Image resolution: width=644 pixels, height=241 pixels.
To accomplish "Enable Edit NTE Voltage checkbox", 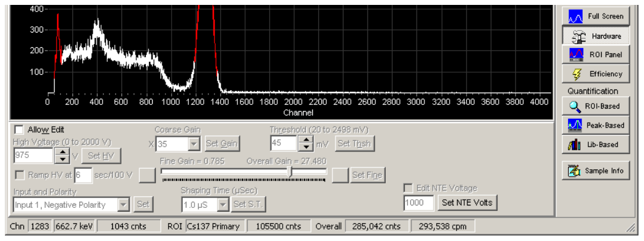I will (x=408, y=188).
